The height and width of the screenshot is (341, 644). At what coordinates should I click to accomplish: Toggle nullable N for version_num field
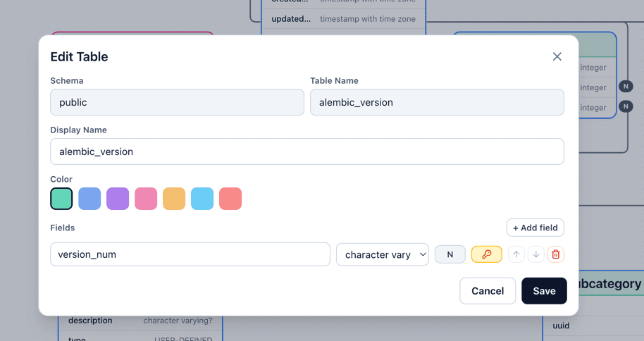point(450,254)
